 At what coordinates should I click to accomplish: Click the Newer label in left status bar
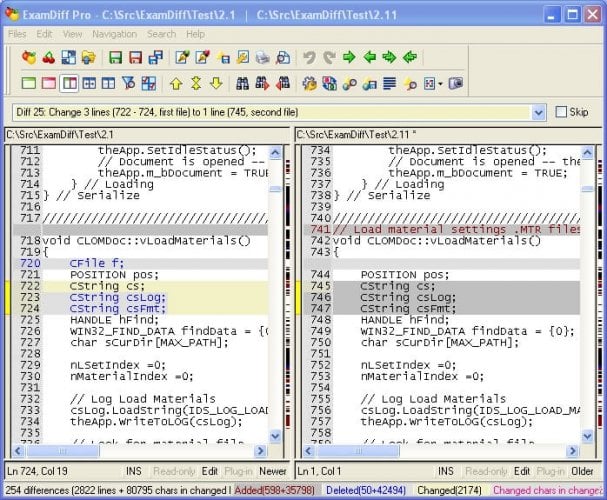click(x=272, y=470)
